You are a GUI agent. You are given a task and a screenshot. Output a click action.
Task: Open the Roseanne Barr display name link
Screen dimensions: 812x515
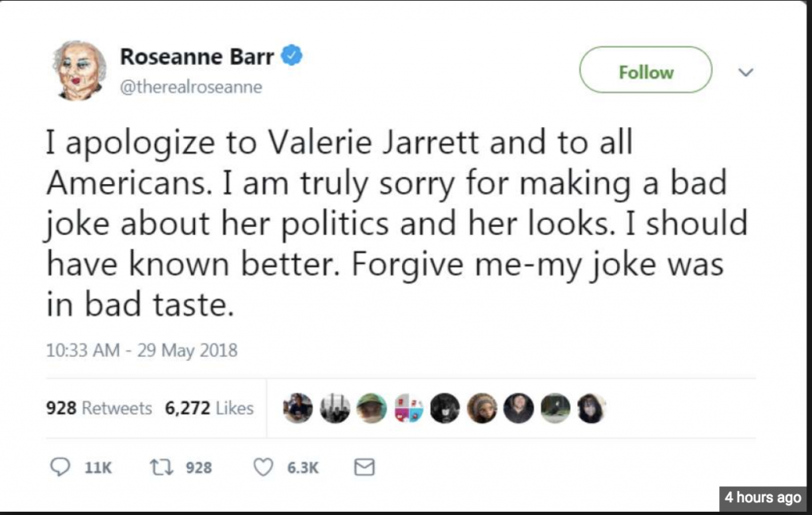tap(197, 57)
